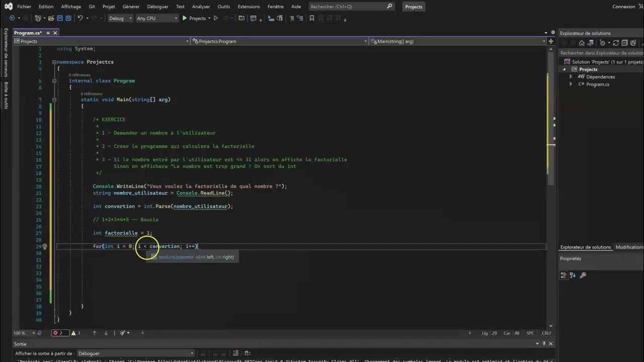
Task: Open the Boîte à outils side tab
Action: point(6,95)
